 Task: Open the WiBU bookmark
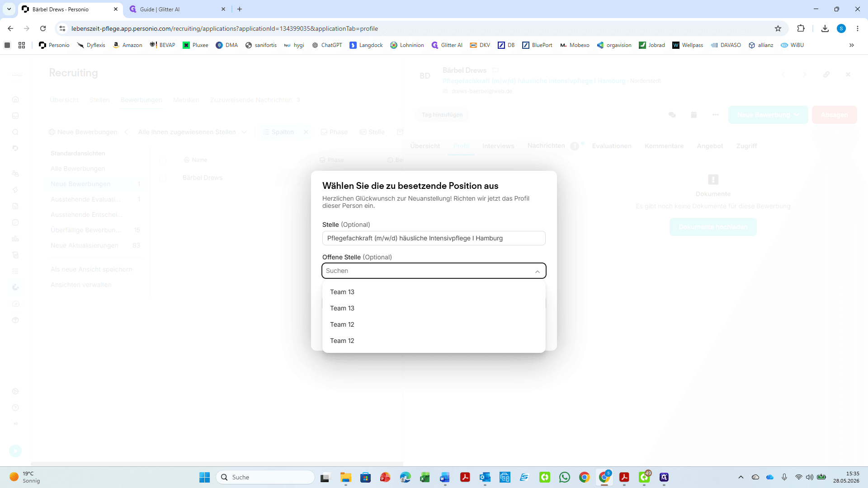tap(793, 45)
